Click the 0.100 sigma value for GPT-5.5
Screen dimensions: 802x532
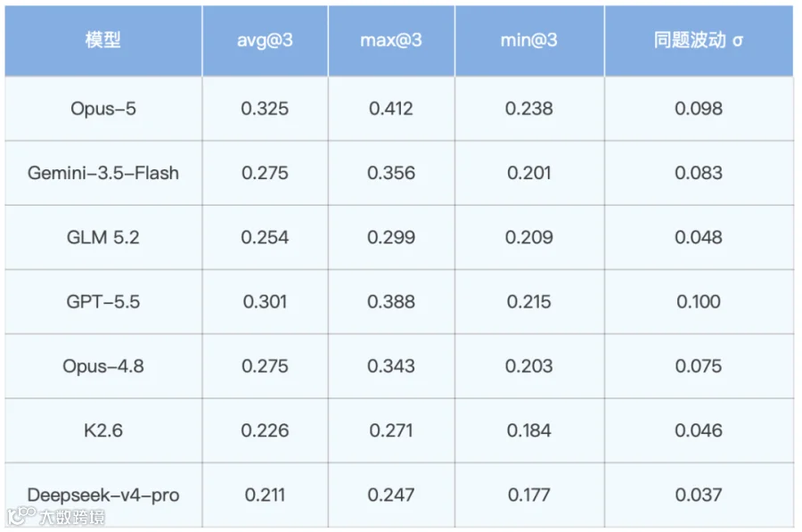tap(698, 302)
